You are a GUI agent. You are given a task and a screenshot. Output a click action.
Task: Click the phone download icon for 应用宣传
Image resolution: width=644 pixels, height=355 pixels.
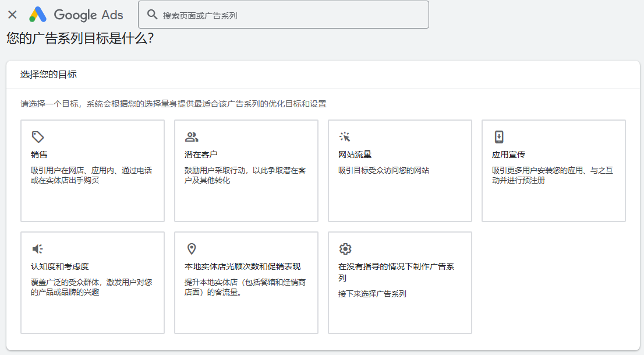coord(499,137)
